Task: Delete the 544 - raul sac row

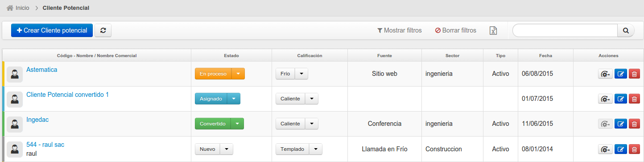Action: pos(634,149)
